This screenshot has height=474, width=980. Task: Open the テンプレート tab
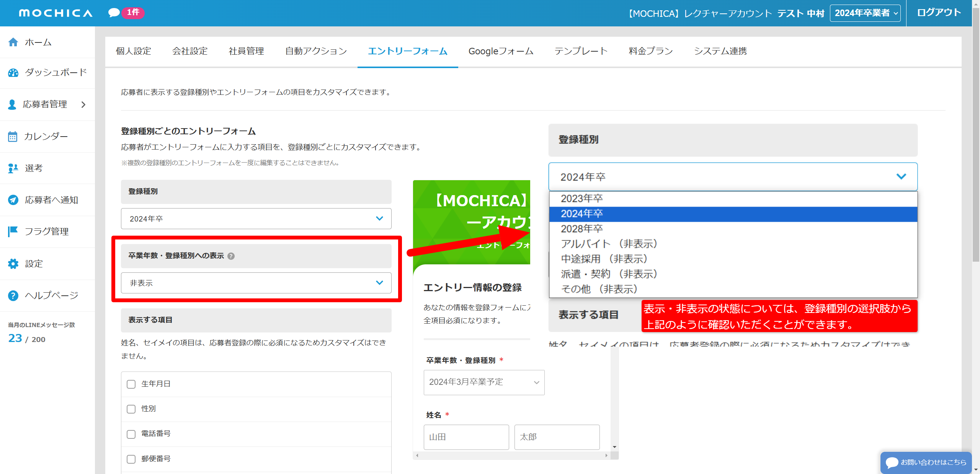point(581,51)
